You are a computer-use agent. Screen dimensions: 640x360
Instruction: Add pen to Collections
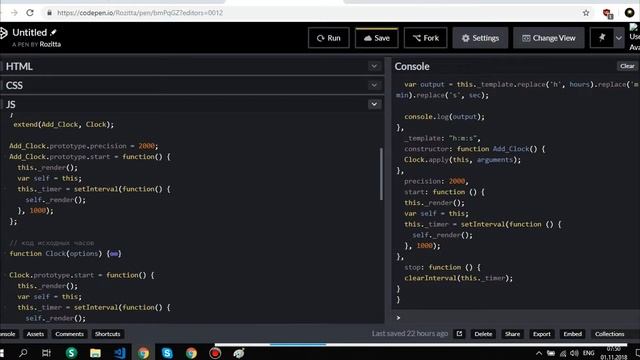pyautogui.click(x=609, y=334)
